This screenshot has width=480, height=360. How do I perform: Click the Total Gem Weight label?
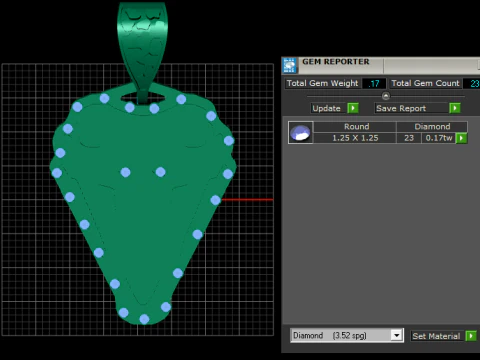pyautogui.click(x=322, y=83)
